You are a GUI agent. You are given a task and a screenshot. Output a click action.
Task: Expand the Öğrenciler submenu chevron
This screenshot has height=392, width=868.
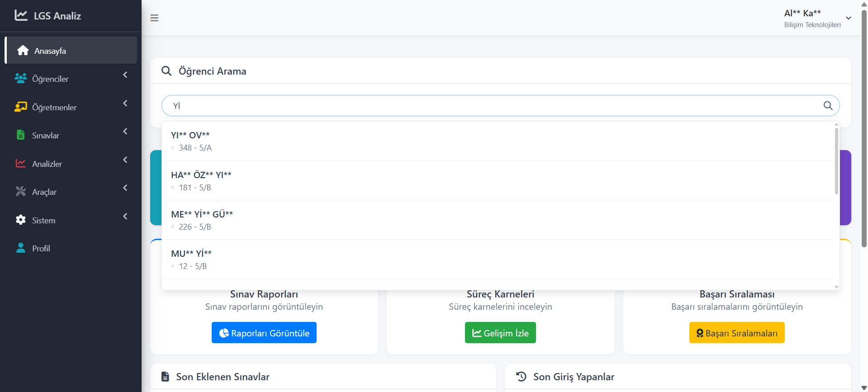tap(125, 75)
